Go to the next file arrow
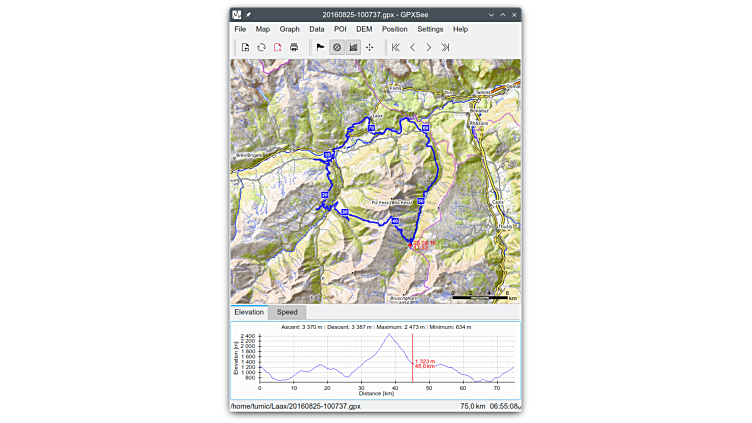The height and width of the screenshot is (423, 752). point(429,47)
